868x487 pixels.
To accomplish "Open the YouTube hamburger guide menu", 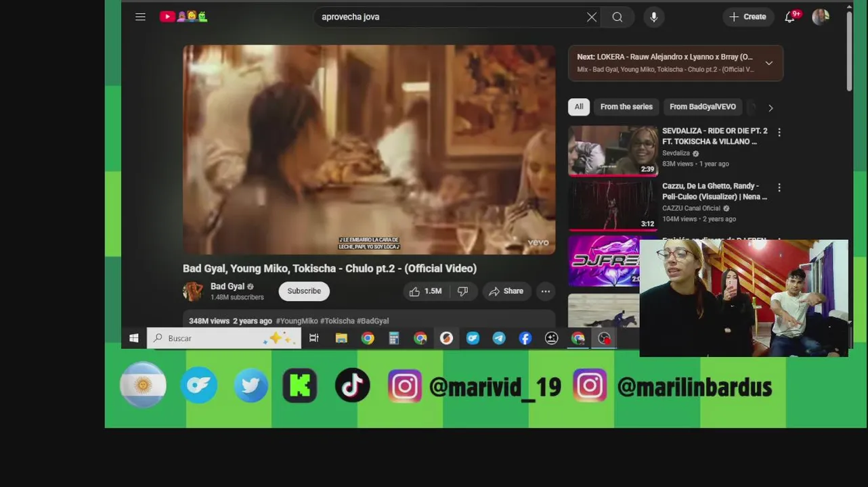I will point(140,17).
